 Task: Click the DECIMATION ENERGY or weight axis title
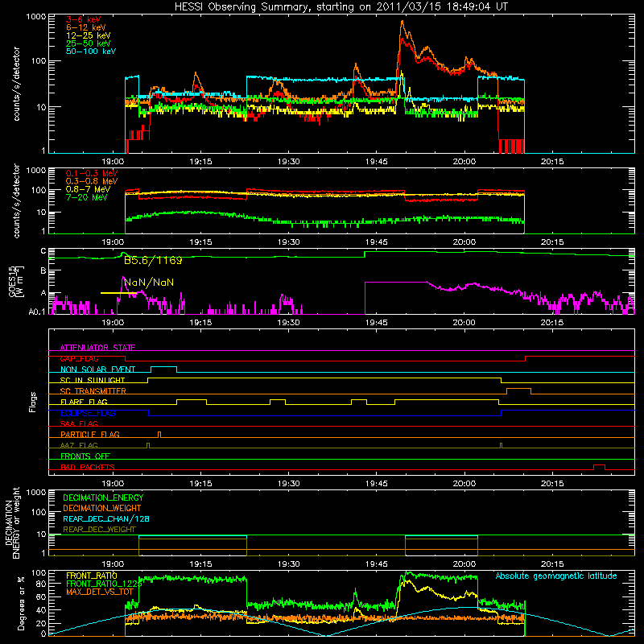pos(12,522)
